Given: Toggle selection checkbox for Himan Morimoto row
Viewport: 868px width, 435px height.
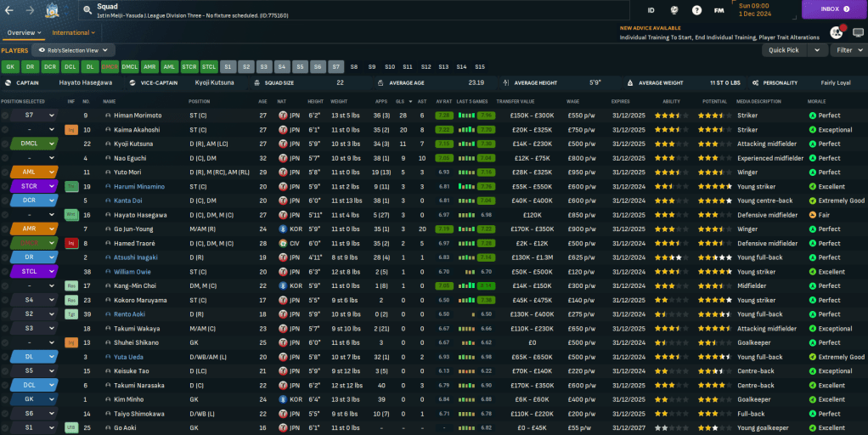Looking at the screenshot, I should coord(5,116).
